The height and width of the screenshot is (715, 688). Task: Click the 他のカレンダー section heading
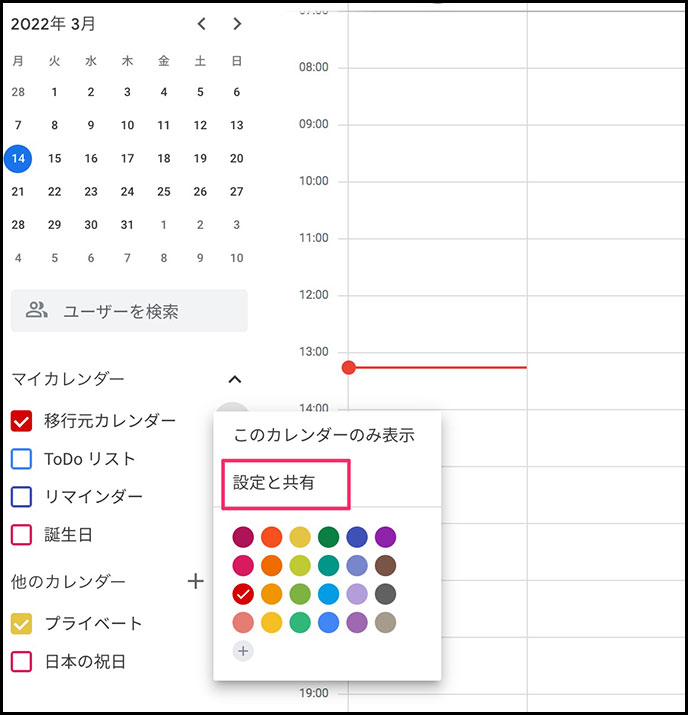pyautogui.click(x=68, y=581)
